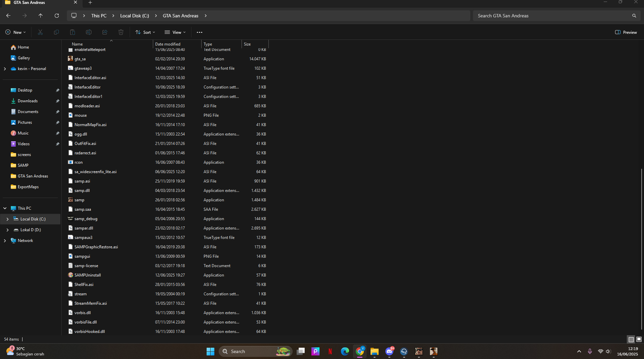The height and width of the screenshot is (359, 644).
Task: Open the View dropdown menu
Action: (x=175, y=32)
